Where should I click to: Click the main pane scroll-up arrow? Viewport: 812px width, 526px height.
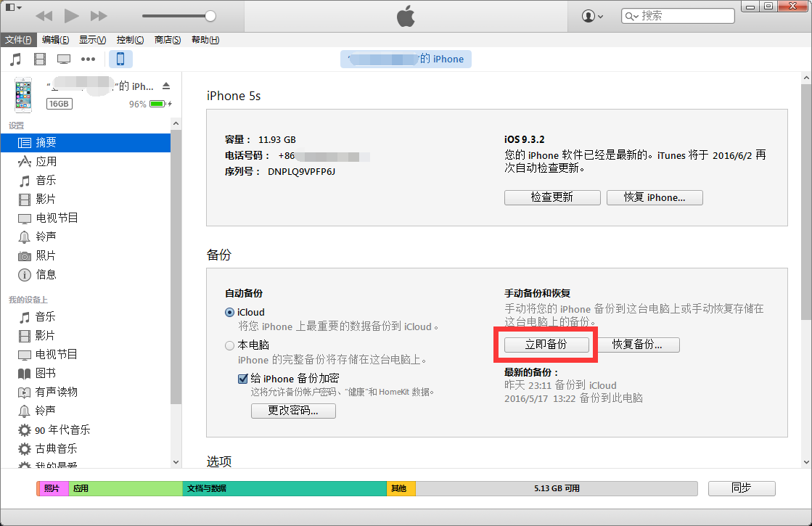pos(806,78)
